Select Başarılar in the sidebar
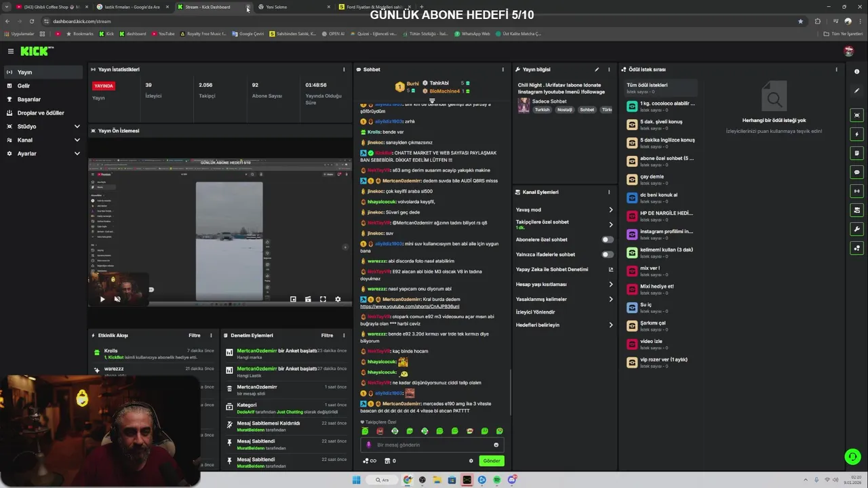 tap(44, 99)
